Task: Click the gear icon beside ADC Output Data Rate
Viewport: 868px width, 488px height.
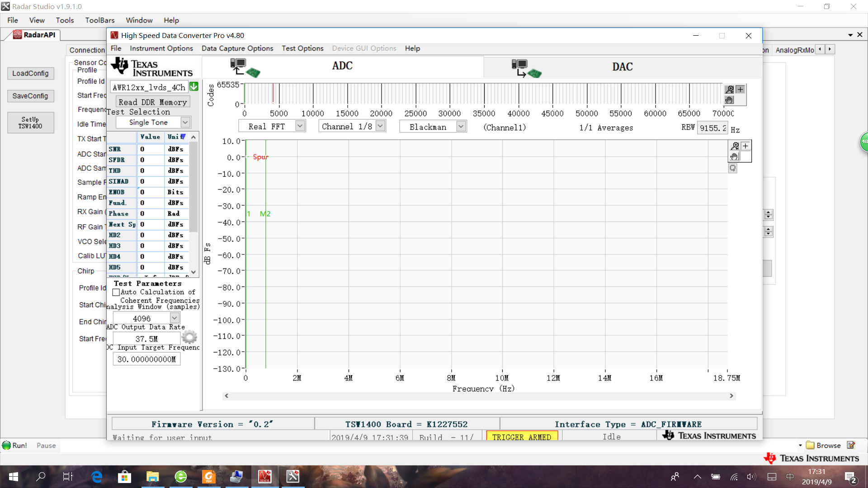Action: (189, 337)
